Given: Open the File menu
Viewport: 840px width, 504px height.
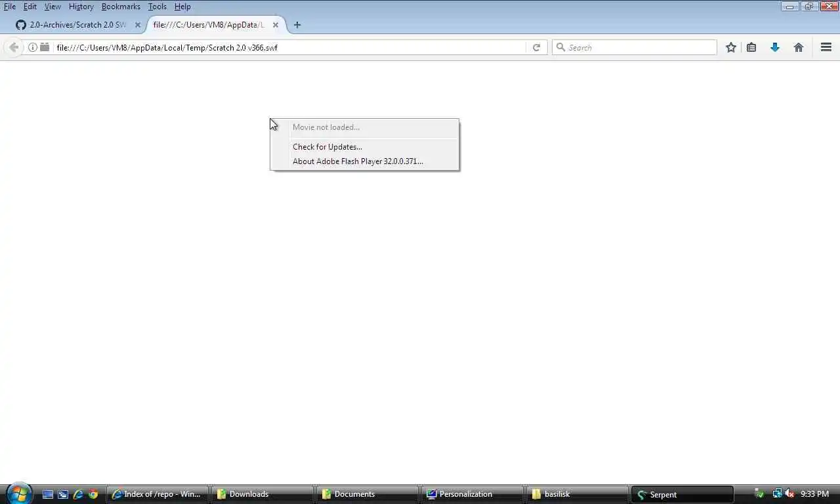Looking at the screenshot, I should [10, 7].
